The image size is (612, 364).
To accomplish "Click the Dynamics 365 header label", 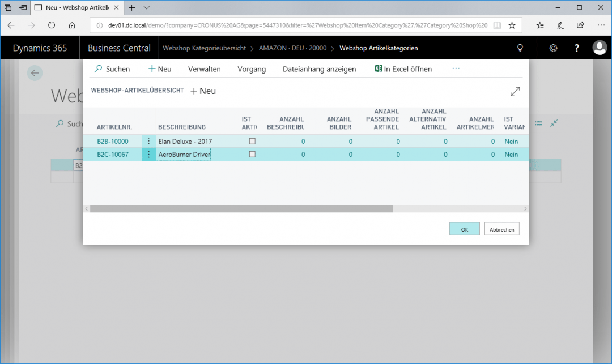I will (x=40, y=48).
